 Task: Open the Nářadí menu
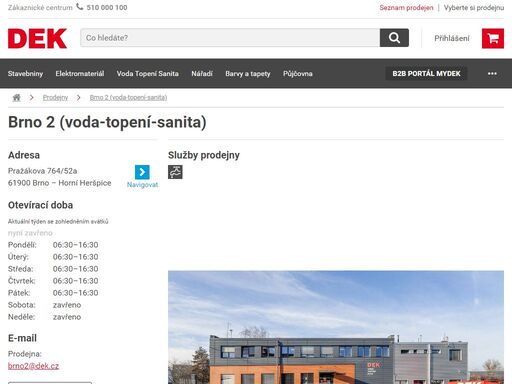point(202,74)
